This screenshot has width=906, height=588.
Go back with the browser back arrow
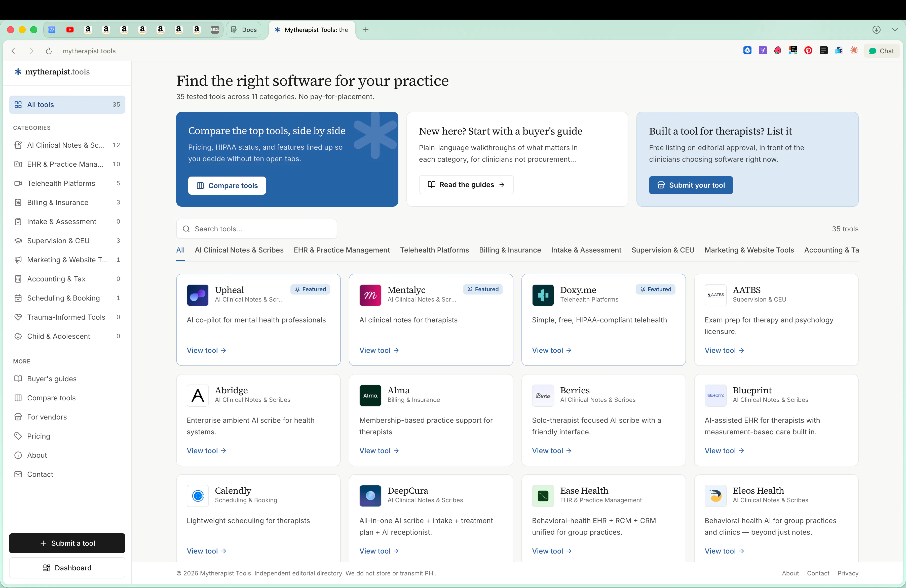pos(13,51)
